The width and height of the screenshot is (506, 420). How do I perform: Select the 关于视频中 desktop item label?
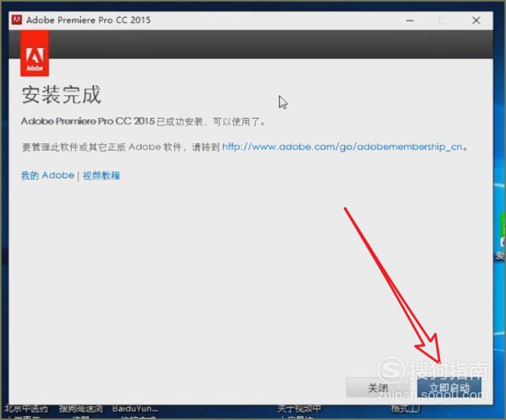point(299,409)
